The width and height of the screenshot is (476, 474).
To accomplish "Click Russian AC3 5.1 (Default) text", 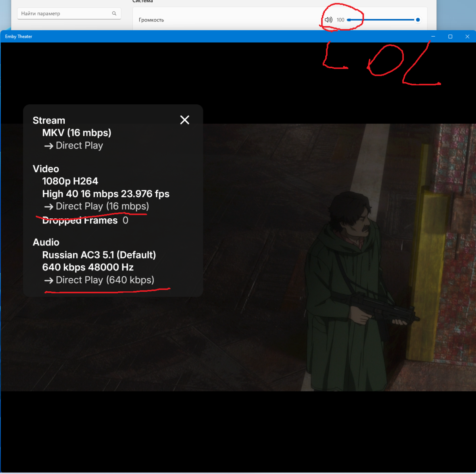I will (99, 255).
